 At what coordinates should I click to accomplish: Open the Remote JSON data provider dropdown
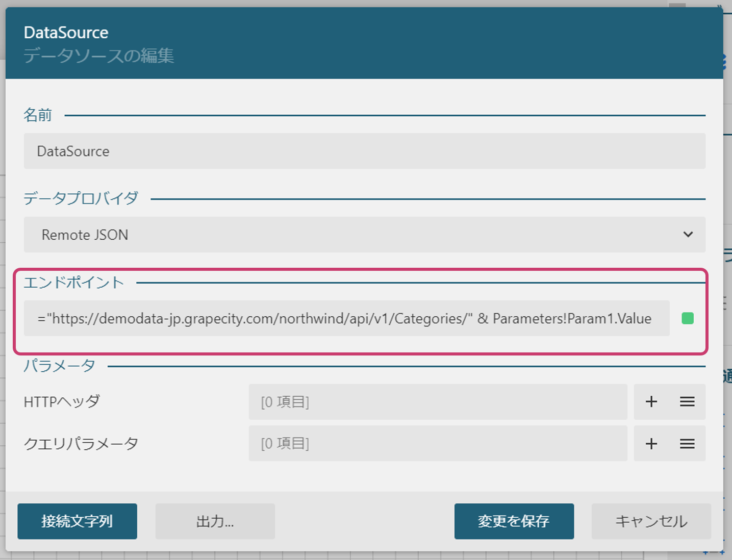(365, 235)
